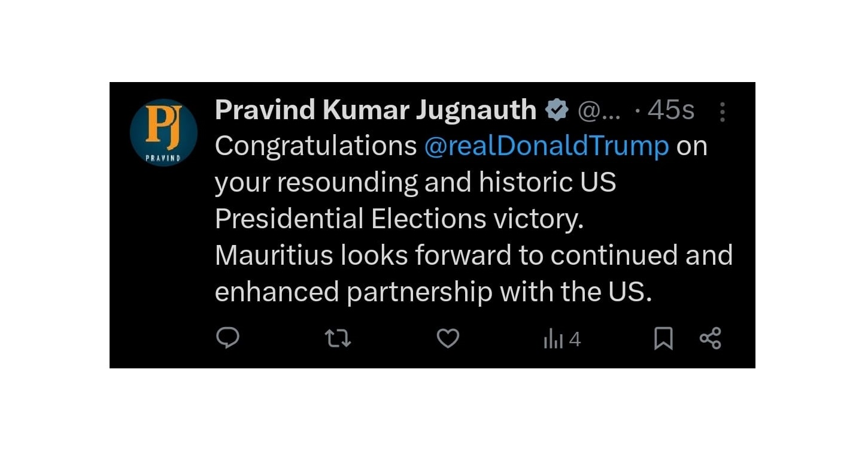The height and width of the screenshot is (463, 868).
Task: Repost the tweet using the retweet icon
Action: [x=338, y=339]
